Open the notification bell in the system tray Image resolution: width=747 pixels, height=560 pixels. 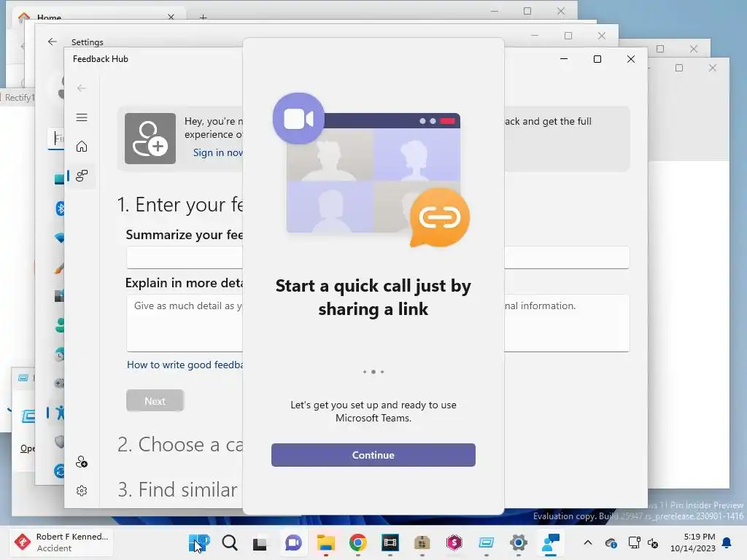click(x=727, y=542)
